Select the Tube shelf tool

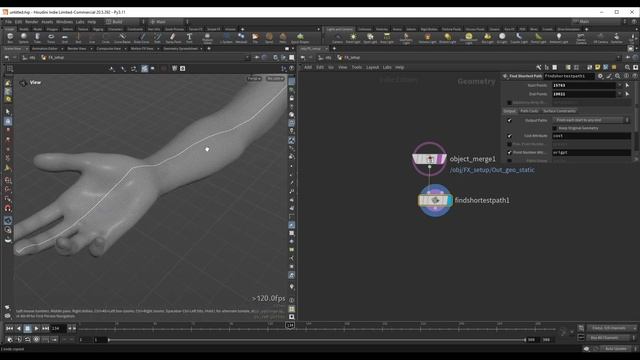(x=37, y=38)
